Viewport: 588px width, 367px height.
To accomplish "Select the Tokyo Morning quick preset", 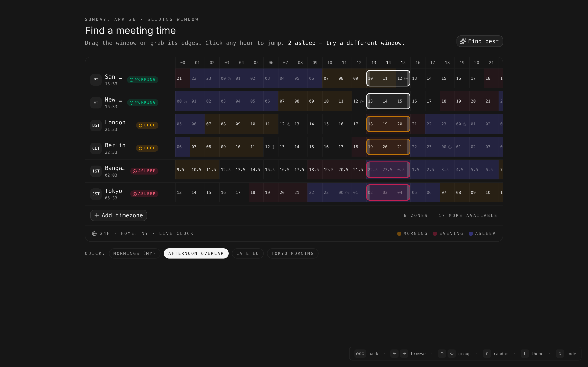I will coord(292,253).
